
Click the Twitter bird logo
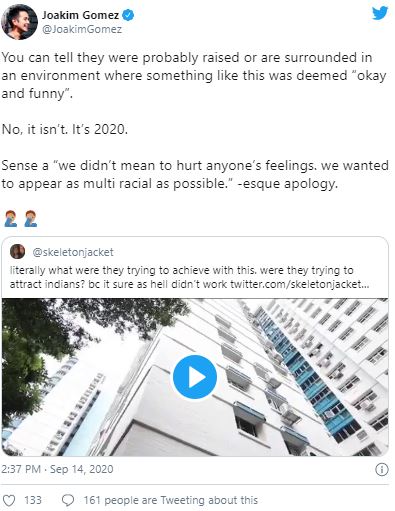[x=380, y=13]
